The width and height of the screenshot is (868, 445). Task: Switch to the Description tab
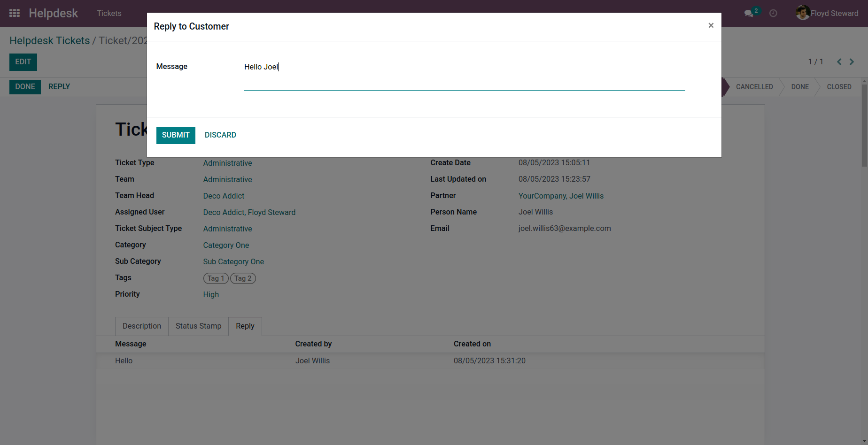(x=142, y=326)
